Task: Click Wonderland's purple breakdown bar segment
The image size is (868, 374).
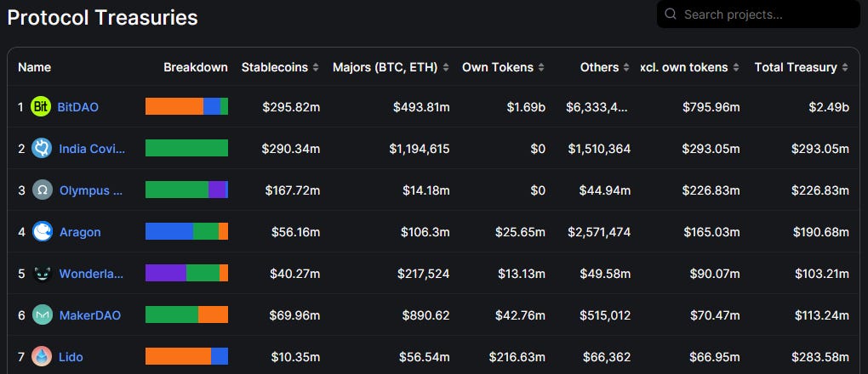Action: (x=166, y=273)
